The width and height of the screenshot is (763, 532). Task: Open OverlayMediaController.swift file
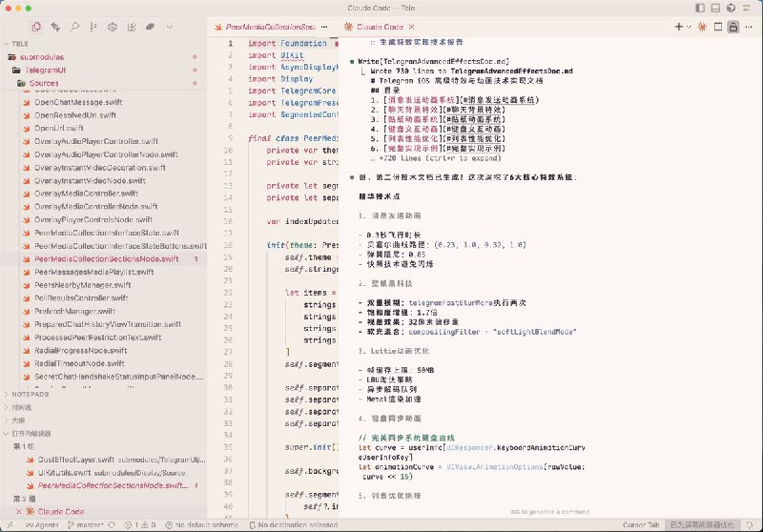click(x=86, y=194)
